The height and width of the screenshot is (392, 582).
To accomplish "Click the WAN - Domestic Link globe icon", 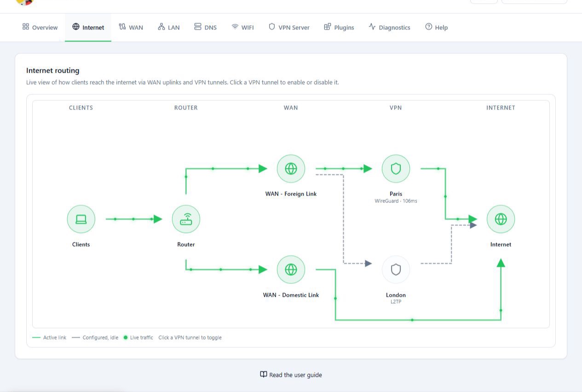I will pos(291,269).
